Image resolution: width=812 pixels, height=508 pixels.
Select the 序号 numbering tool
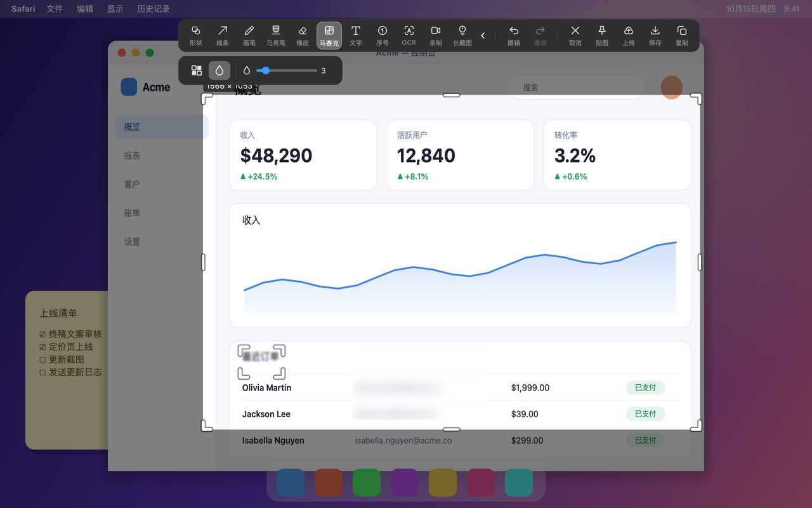(383, 36)
